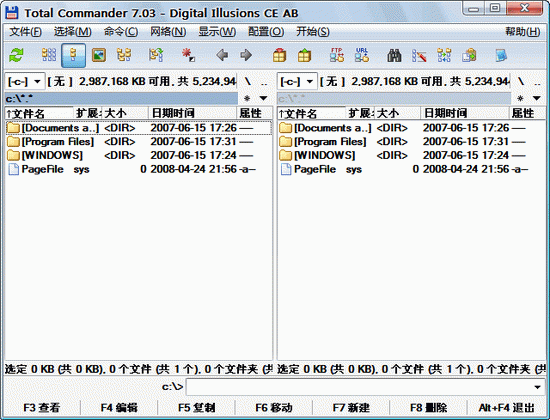Viewport: 550px width, 420px height.
Task: Open the URL new FTP connection icon
Action: [362, 55]
